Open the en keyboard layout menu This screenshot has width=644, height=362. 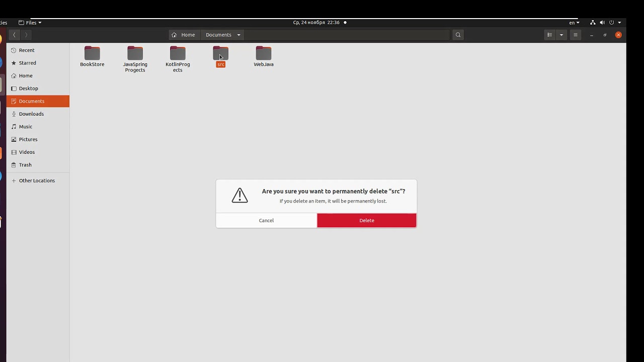coord(574,23)
